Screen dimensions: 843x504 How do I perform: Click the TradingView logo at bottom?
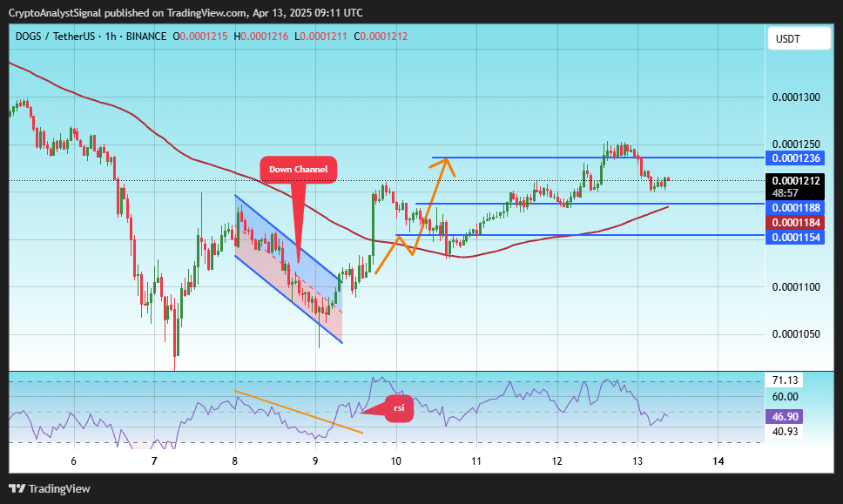coord(50,488)
